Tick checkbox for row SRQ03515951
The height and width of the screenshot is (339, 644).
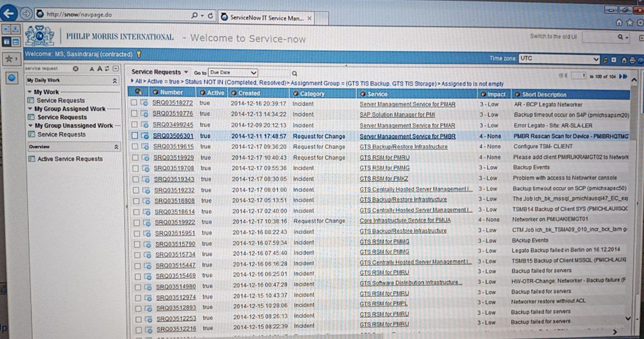tap(136, 233)
